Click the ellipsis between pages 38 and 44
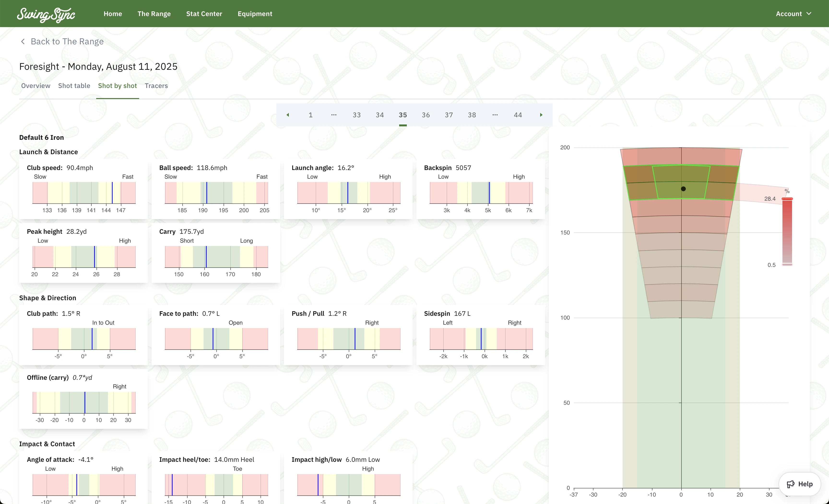This screenshot has width=829, height=504. [x=495, y=115]
